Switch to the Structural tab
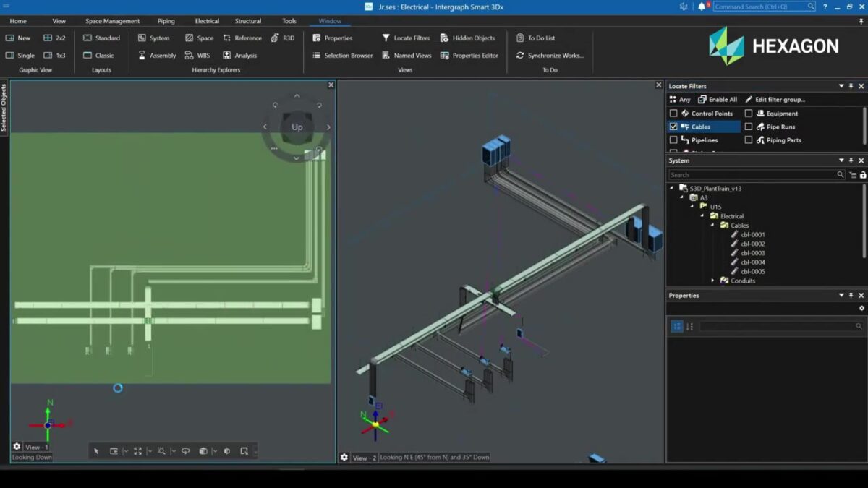Viewport: 868px width, 488px height. click(248, 21)
